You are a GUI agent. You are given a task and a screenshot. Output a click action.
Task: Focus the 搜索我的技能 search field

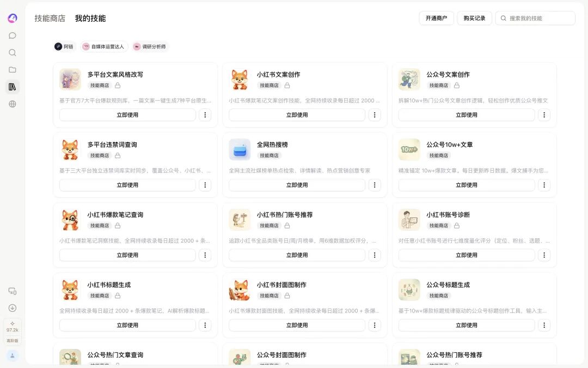pos(535,18)
